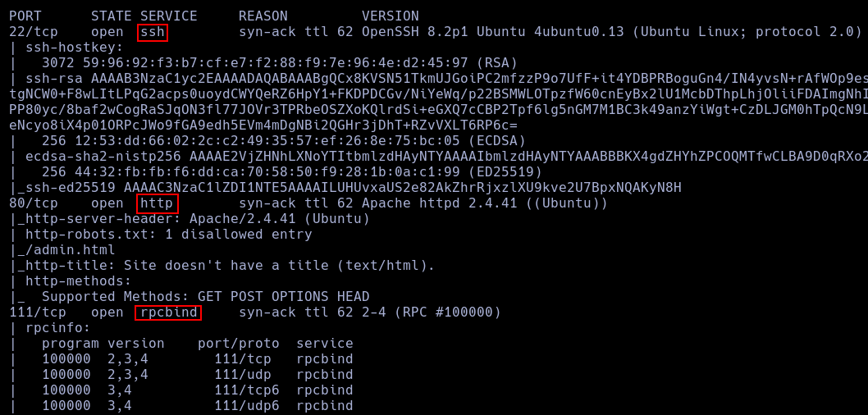Click the STATE column header
868x415 pixels.
point(111,16)
